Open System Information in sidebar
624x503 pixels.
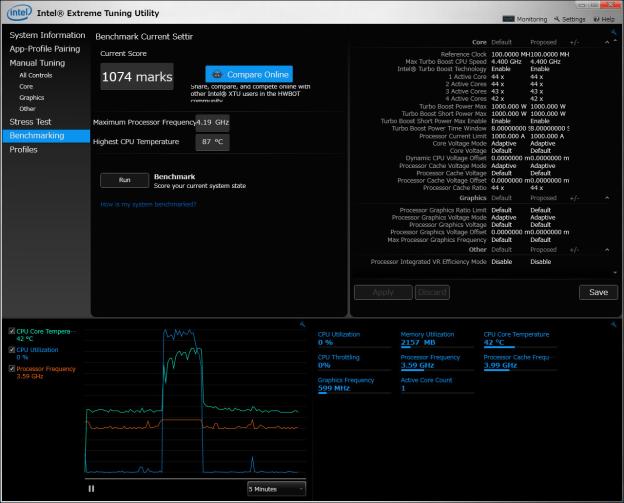[47, 35]
